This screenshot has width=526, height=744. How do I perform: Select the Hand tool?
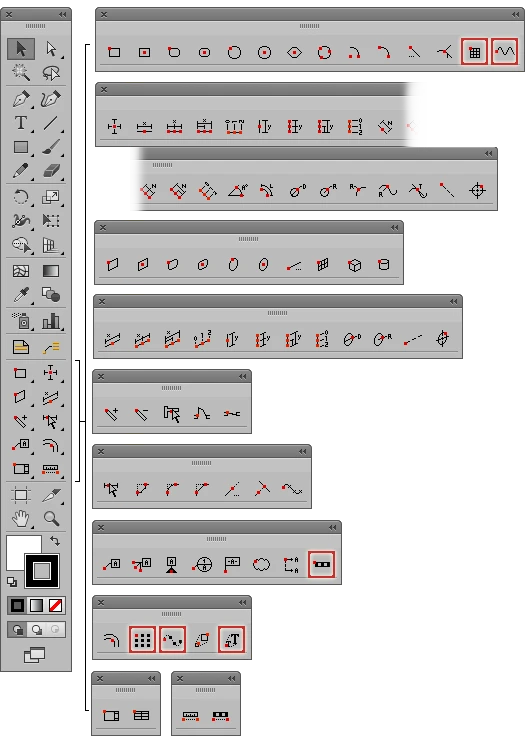point(21,519)
